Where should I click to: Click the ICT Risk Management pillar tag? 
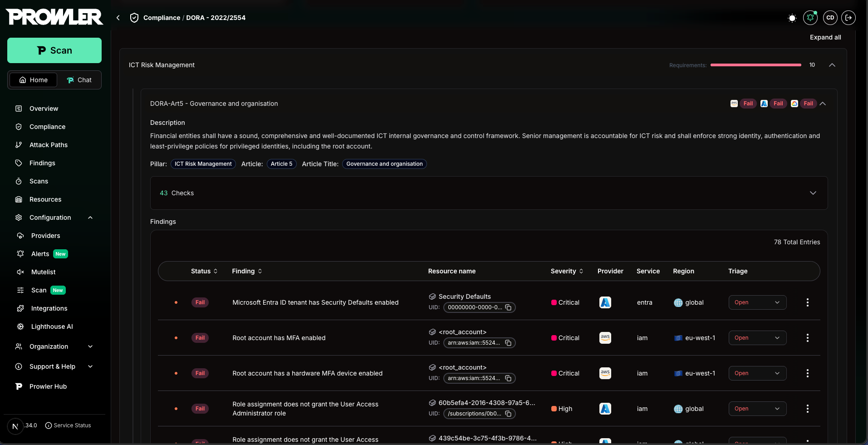[203, 164]
